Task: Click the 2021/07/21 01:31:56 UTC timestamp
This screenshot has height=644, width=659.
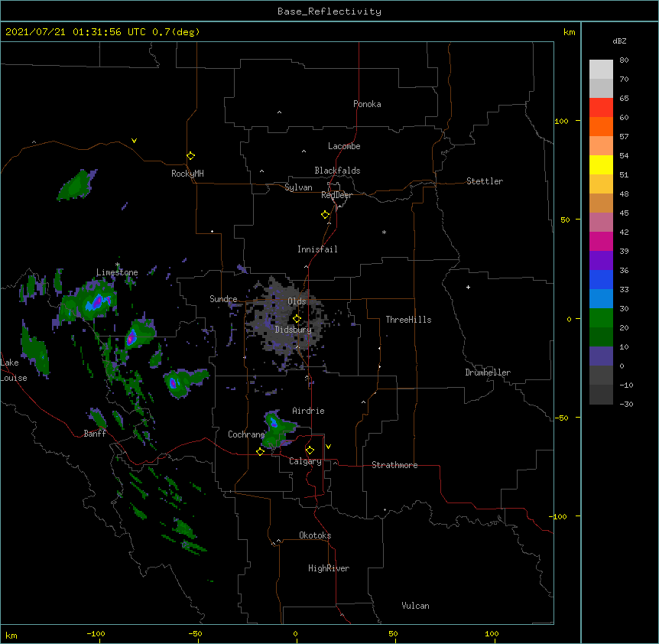Action: [x=76, y=32]
